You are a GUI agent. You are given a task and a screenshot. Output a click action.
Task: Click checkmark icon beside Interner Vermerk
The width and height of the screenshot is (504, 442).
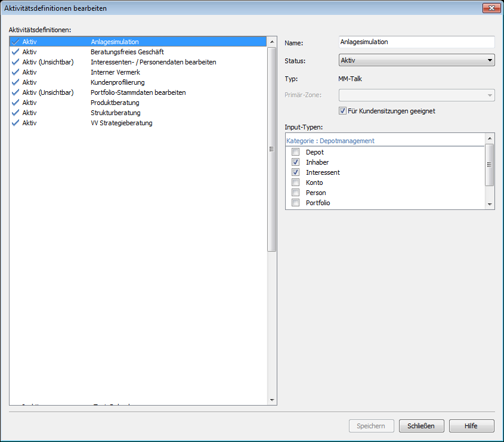click(x=16, y=72)
